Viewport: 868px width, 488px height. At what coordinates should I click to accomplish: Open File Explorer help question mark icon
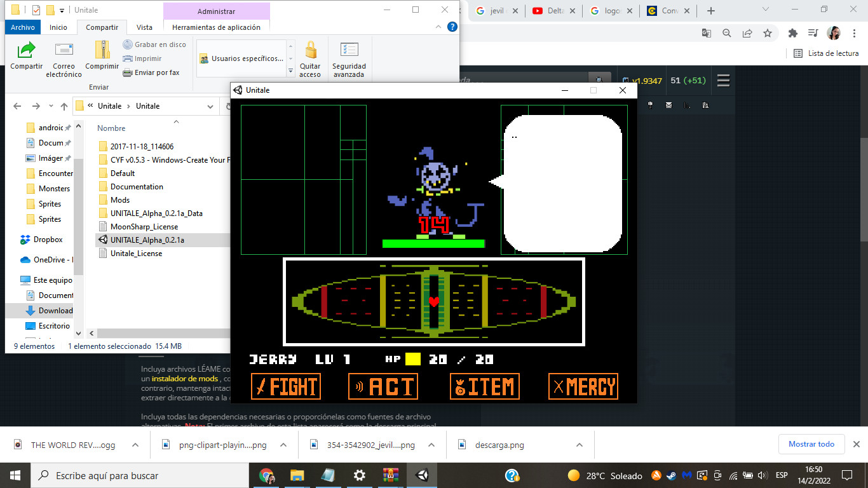(452, 27)
